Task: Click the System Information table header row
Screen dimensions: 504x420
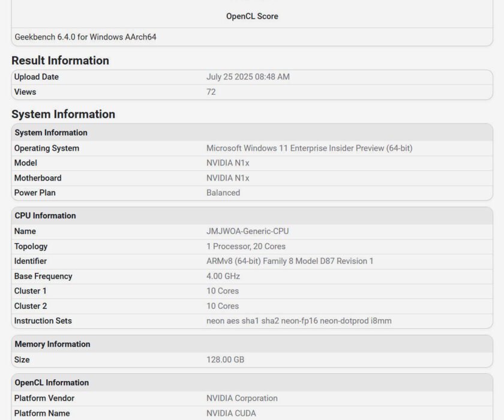Action: pyautogui.click(x=252, y=133)
